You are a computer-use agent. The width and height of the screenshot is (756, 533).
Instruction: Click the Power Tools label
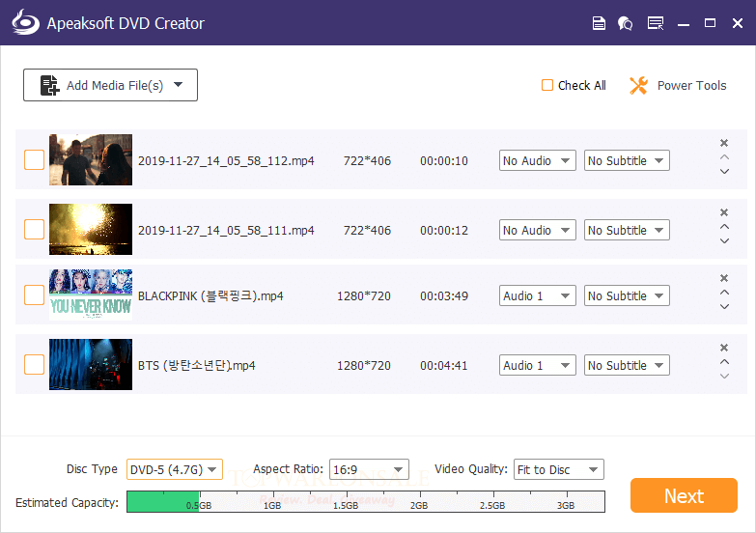click(692, 85)
